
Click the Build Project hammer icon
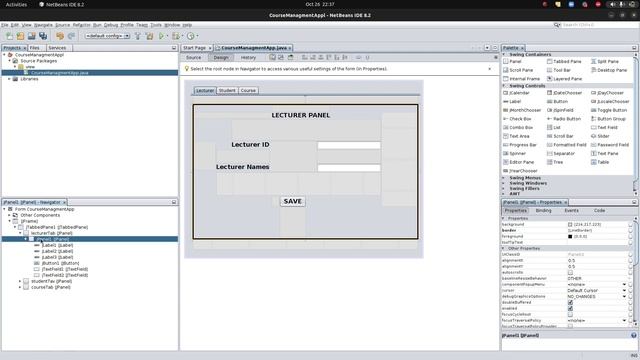tap(138, 36)
